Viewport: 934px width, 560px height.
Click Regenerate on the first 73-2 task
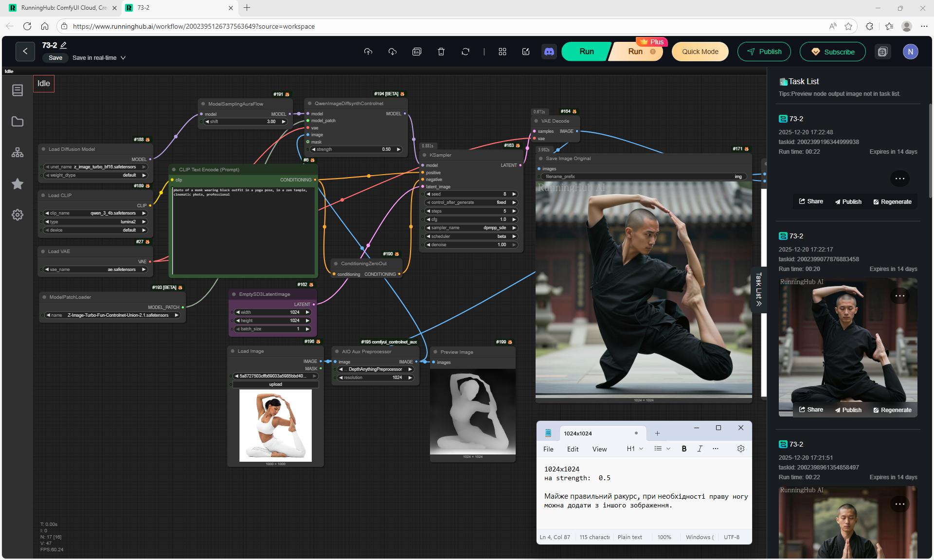pos(892,201)
